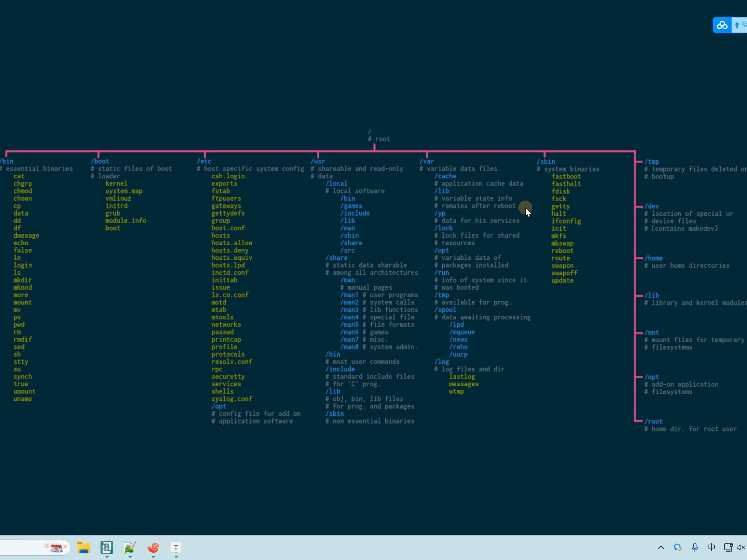747x560 pixels.
Task: Click the microphone tray icon
Action: point(695,547)
